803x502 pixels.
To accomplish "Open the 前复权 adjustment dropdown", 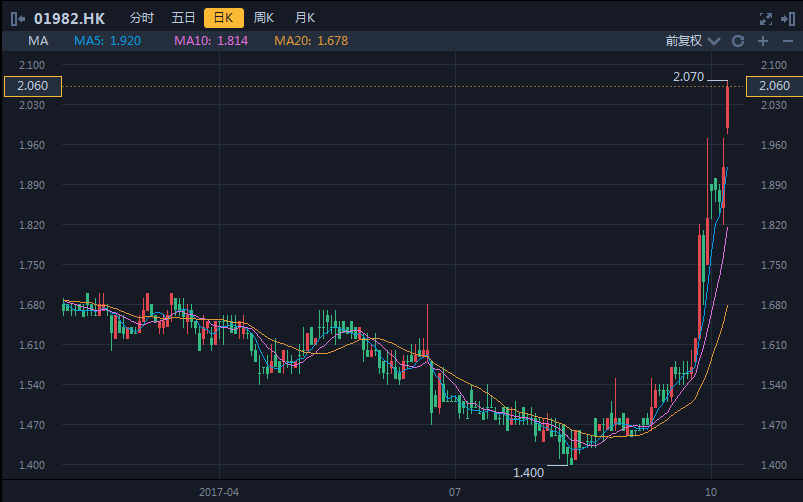I will click(692, 41).
